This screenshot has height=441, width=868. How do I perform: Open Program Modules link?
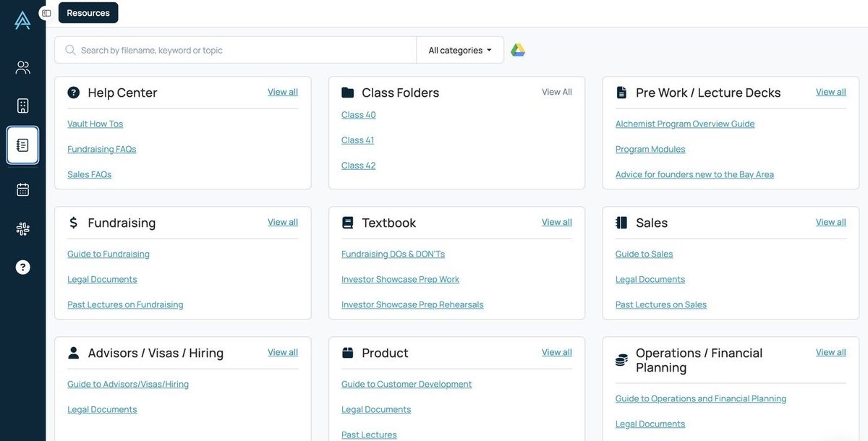(650, 149)
